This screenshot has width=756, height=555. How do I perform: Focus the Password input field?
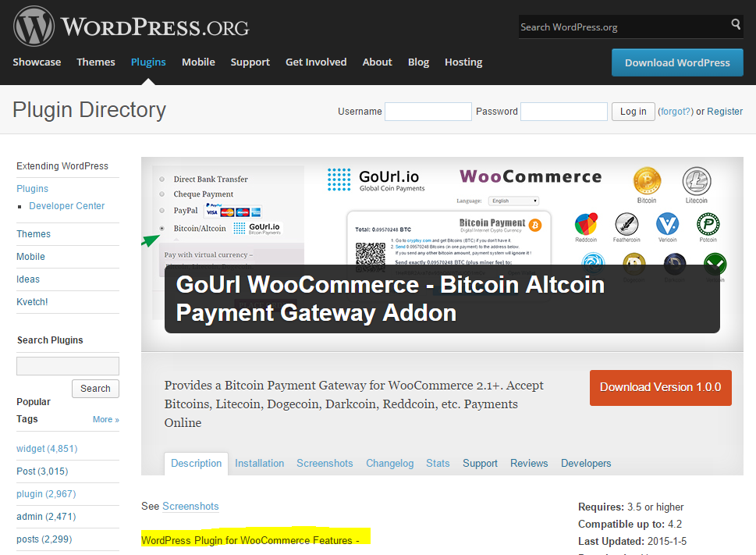click(x=563, y=112)
